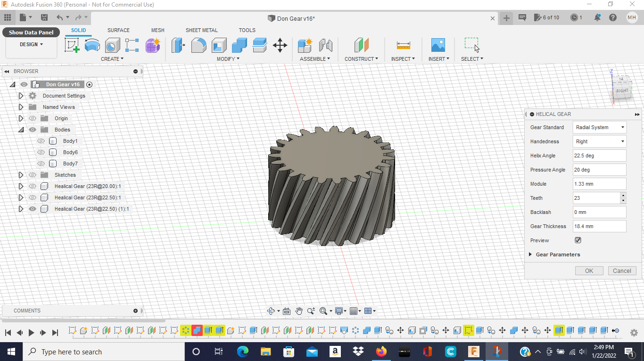Open Windows Start menu
The image size is (644, 361).
click(11, 352)
